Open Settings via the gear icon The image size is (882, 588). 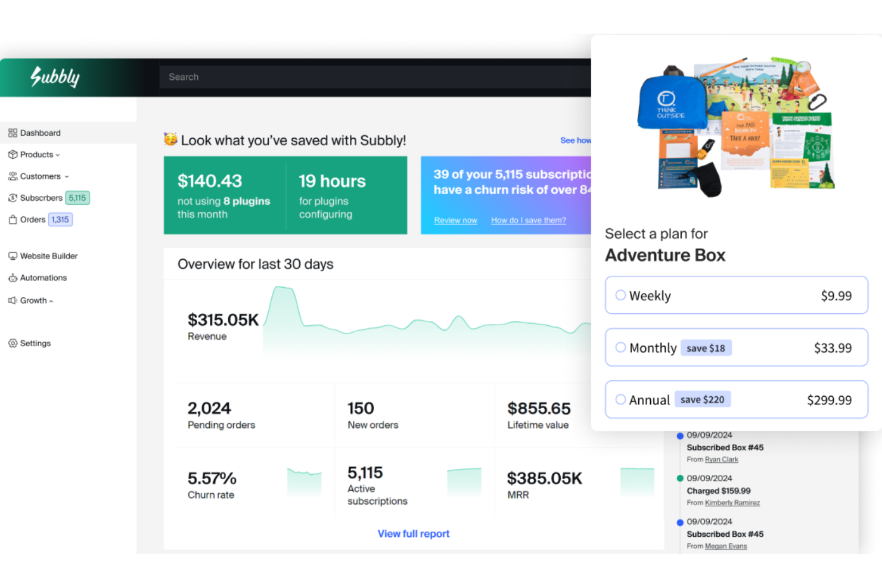[13, 343]
